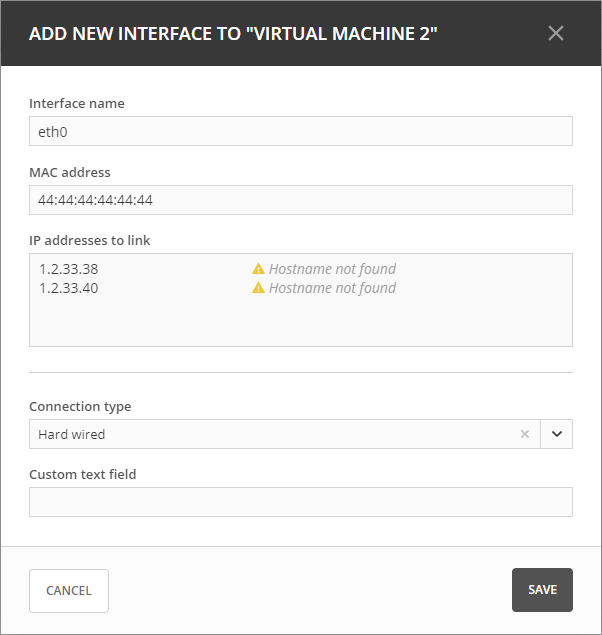Click into the Interface name field

pyautogui.click(x=300, y=131)
